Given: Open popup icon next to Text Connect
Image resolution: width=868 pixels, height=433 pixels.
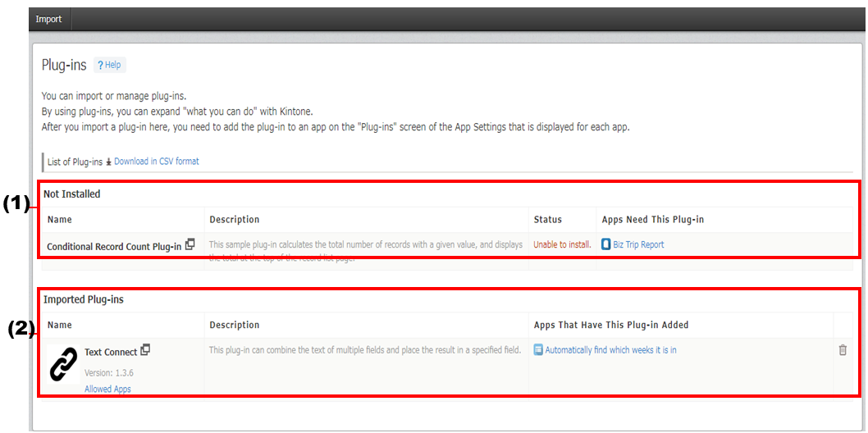Looking at the screenshot, I should pyautogui.click(x=145, y=349).
